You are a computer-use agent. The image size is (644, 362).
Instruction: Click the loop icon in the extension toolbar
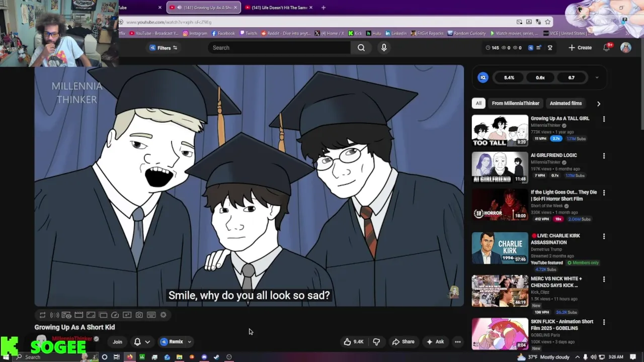click(42, 315)
